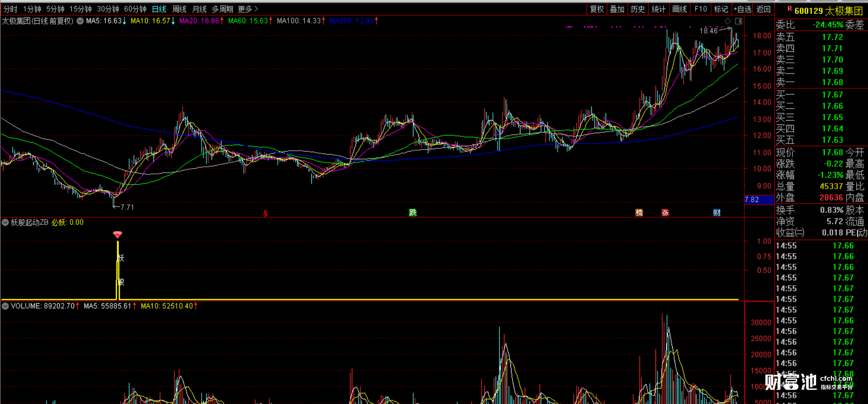Click the 涨幅 -1.23% row
The height and width of the screenshot is (404, 868).
point(810,175)
